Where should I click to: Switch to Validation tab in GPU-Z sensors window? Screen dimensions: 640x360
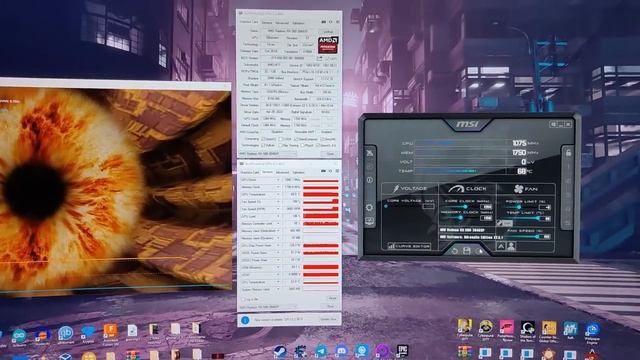click(x=298, y=172)
